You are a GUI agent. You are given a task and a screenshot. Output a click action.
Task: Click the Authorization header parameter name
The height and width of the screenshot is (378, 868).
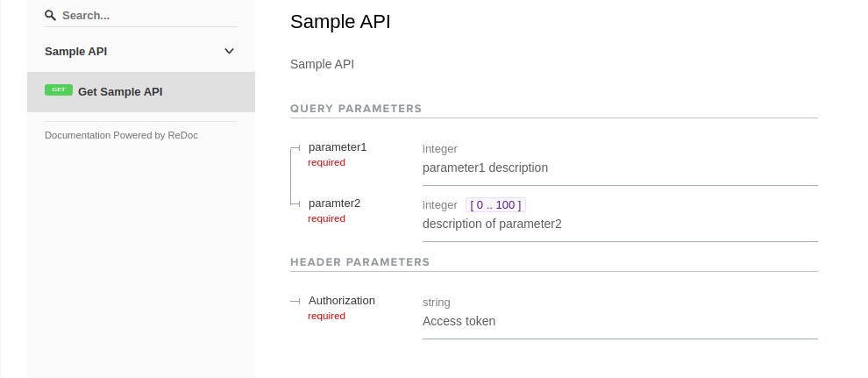tap(342, 301)
